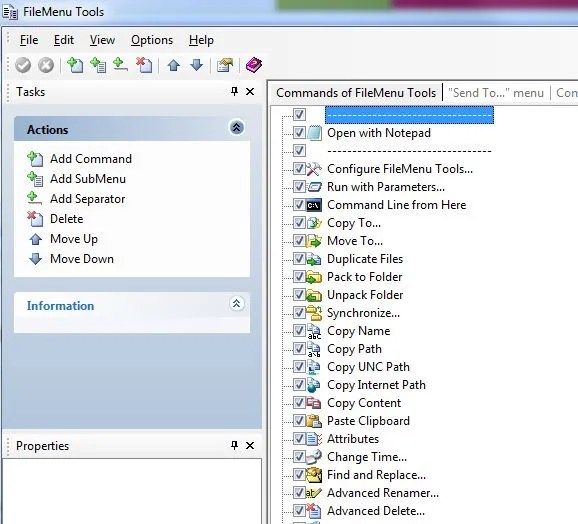Viewport: 578px width, 524px height.
Task: Click the grey X Cancel toolbar icon
Action: point(46,66)
